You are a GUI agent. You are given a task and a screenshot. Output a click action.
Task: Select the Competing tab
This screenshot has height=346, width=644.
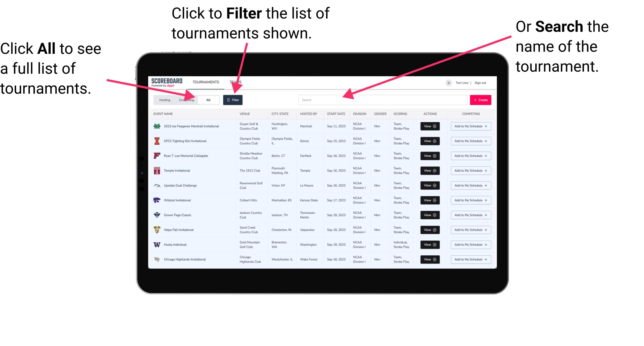pyautogui.click(x=186, y=100)
